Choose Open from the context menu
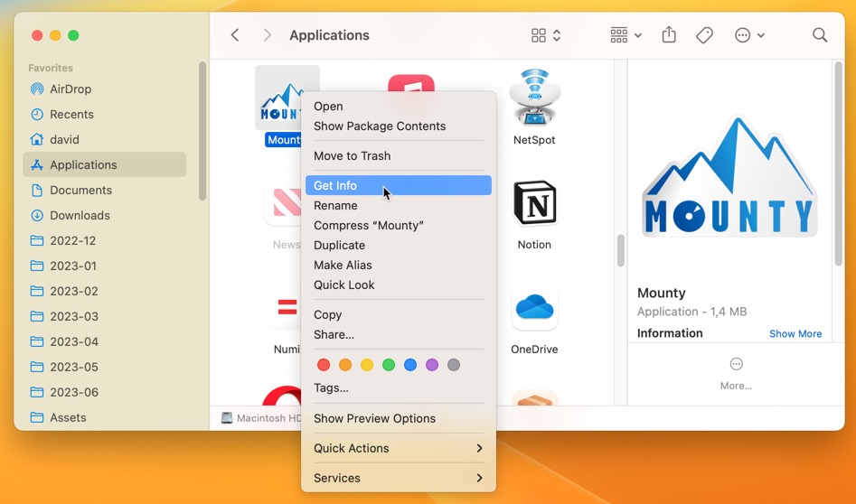856x504 pixels. point(399,107)
